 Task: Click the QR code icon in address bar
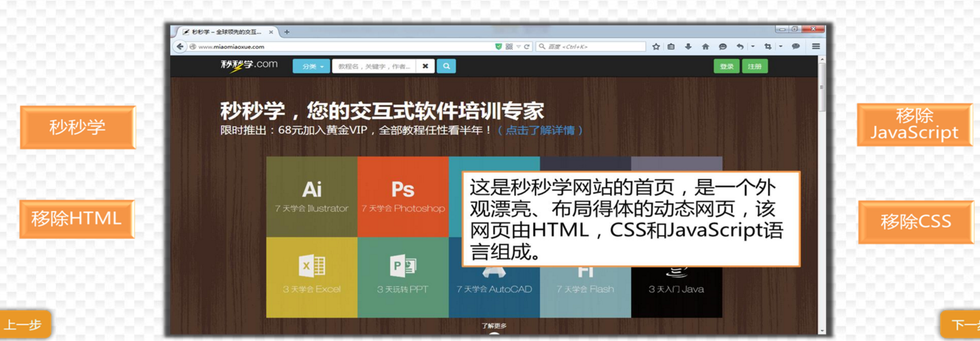click(x=509, y=47)
